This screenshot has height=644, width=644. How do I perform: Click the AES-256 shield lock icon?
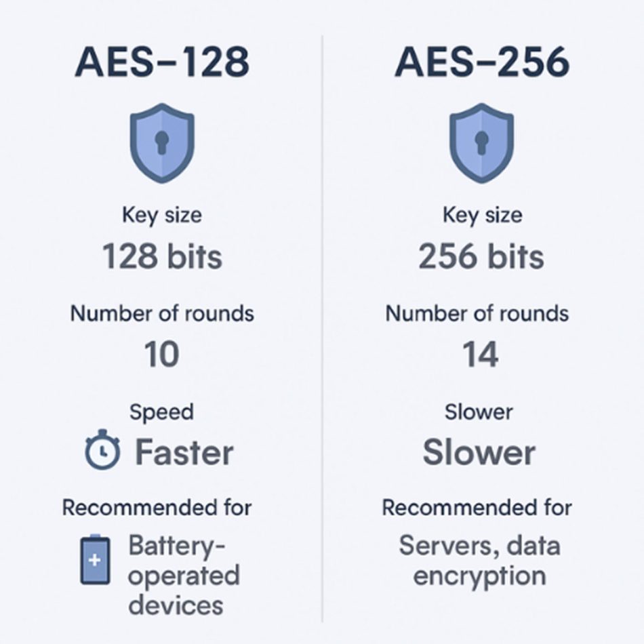481,143
